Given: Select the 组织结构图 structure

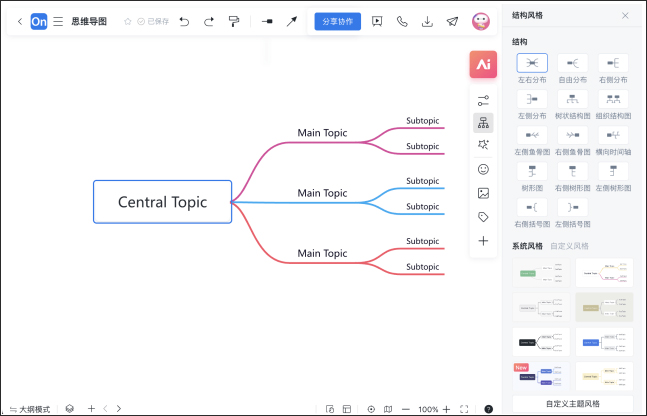Looking at the screenshot, I should 613,99.
